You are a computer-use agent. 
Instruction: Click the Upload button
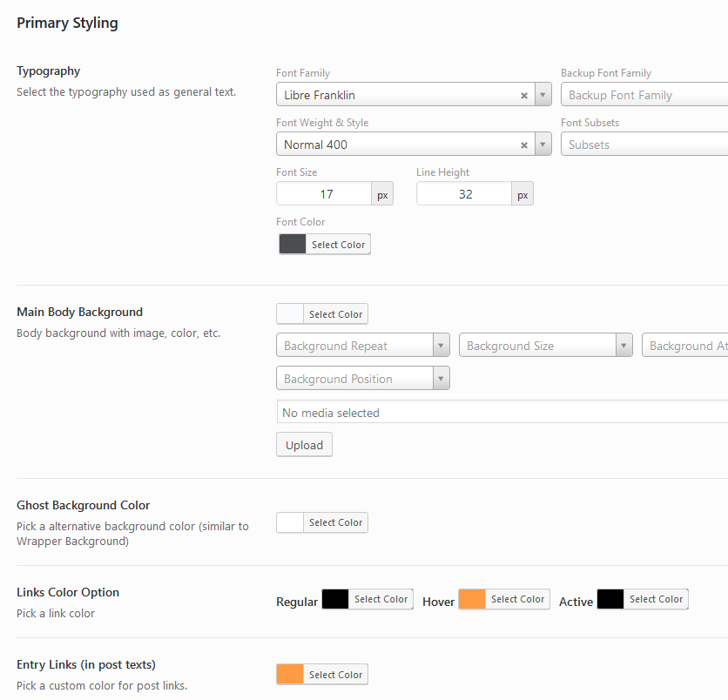click(304, 445)
